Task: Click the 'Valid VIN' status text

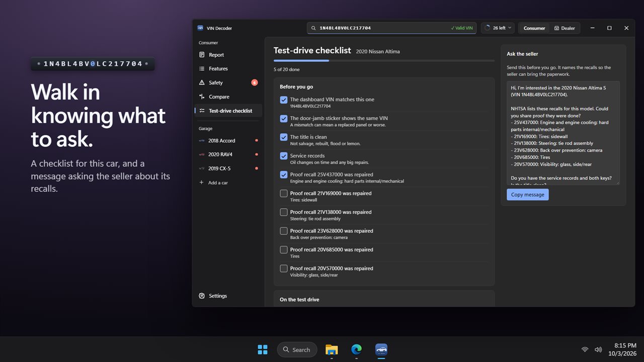Action: [x=461, y=28]
